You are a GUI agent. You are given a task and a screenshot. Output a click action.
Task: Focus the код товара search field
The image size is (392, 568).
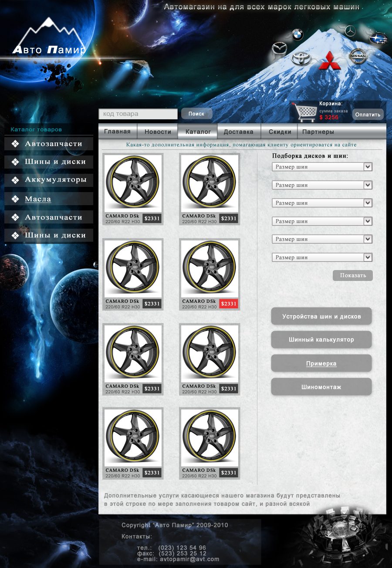click(x=138, y=114)
